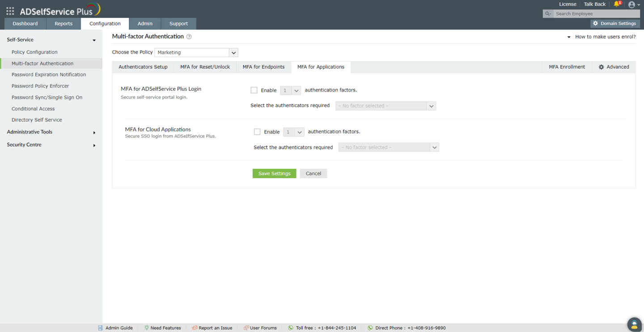Open the Report an Issue link
This screenshot has height=332, width=644.
coord(216,328)
